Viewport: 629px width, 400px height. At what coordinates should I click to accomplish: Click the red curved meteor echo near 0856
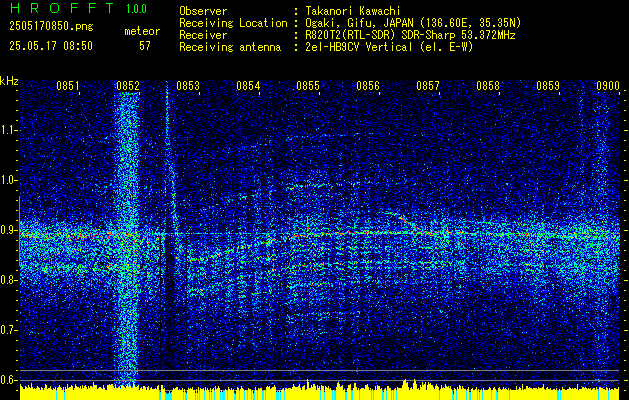(x=409, y=224)
